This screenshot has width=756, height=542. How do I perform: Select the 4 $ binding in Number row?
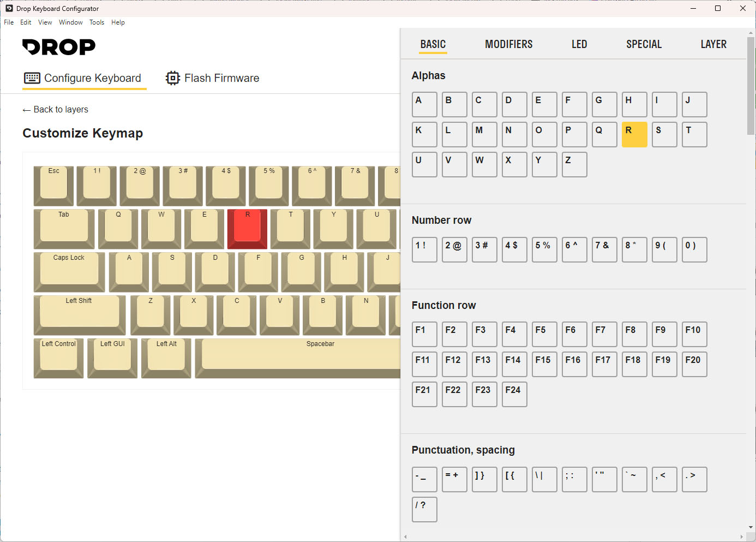click(x=514, y=249)
